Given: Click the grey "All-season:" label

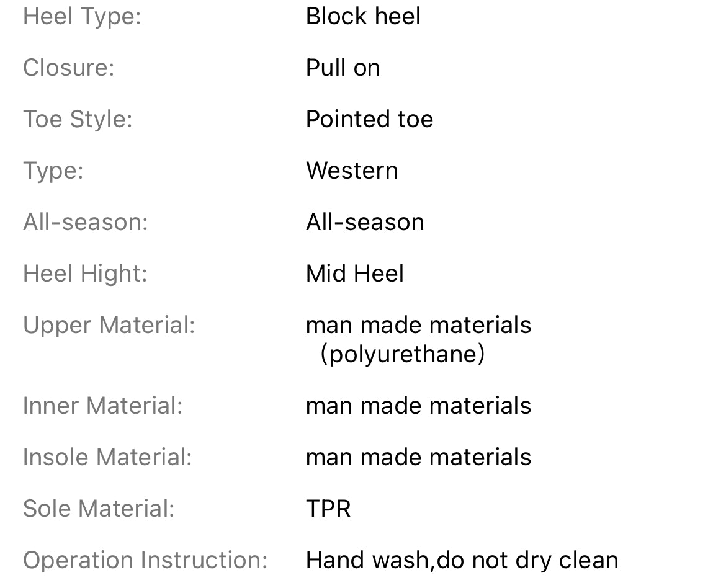Looking at the screenshot, I should click(x=86, y=222).
